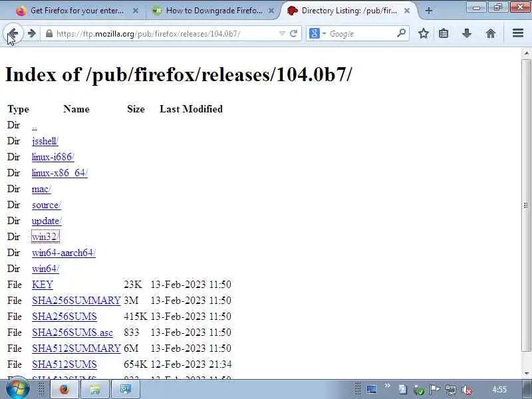Viewport: 532px width, 399px height.
Task: Open the SHA256SUMMARY file link
Action: pyautogui.click(x=76, y=301)
